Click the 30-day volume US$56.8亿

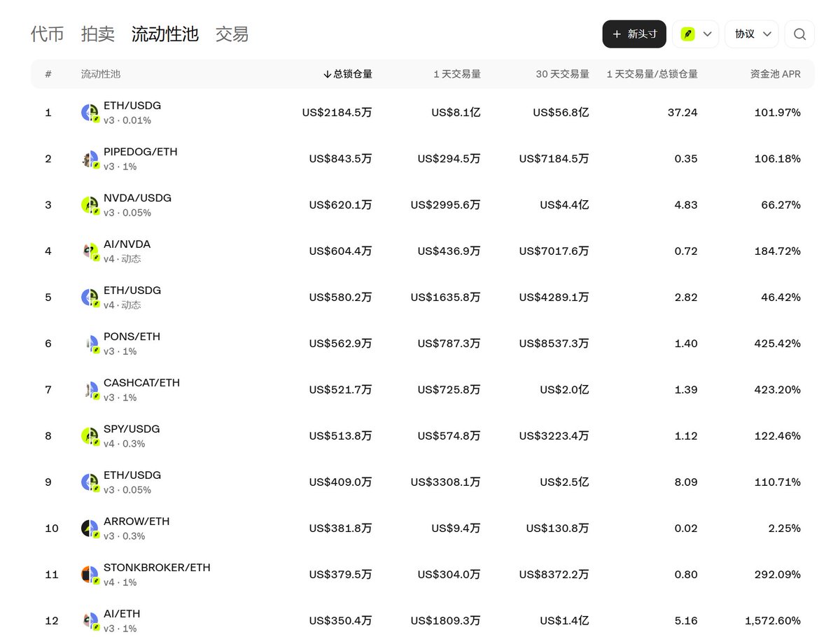click(561, 113)
